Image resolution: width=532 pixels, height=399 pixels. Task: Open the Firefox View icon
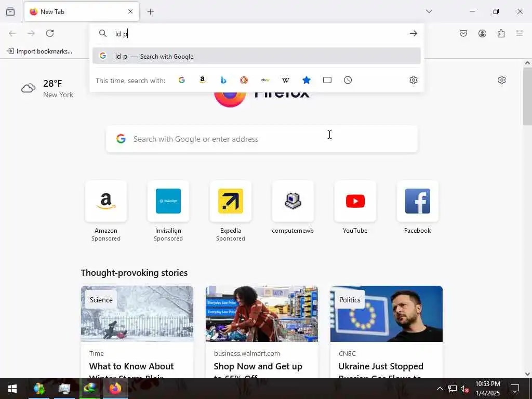10,11
